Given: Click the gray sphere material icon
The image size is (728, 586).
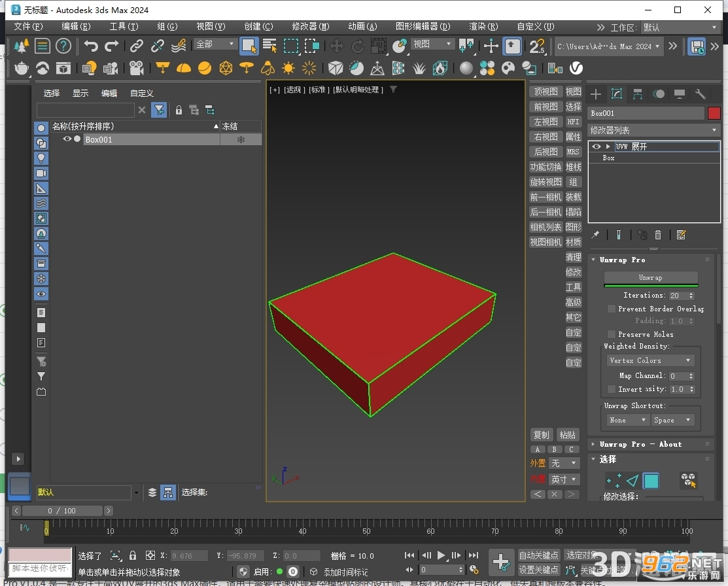Looking at the screenshot, I should pyautogui.click(x=466, y=68).
